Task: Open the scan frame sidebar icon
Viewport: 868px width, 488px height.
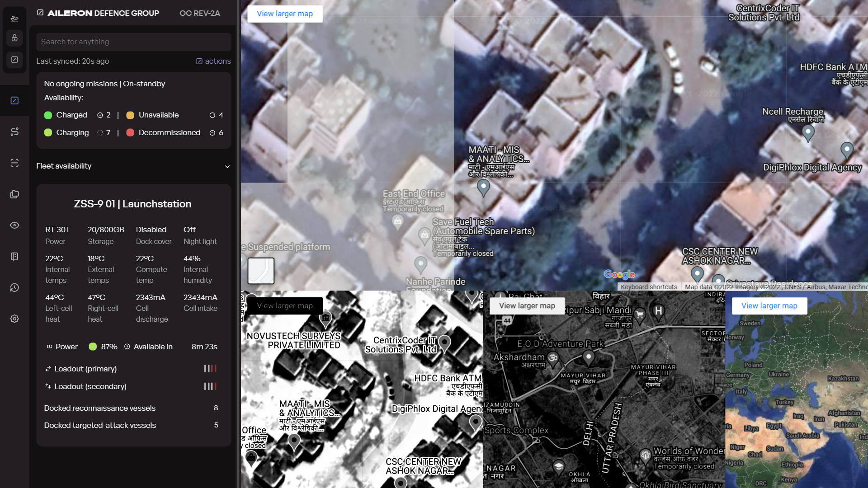Action: [x=14, y=163]
